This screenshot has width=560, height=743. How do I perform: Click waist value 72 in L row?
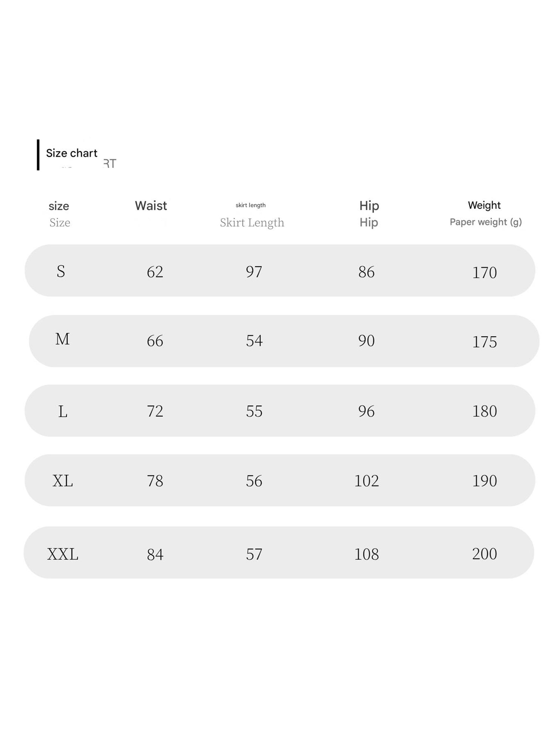[x=155, y=411]
